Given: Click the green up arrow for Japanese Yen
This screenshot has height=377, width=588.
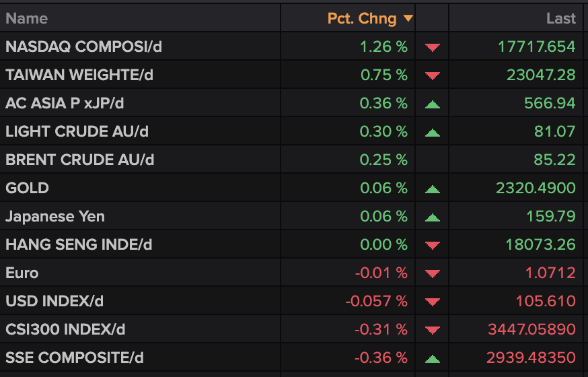Looking at the screenshot, I should 433,217.
